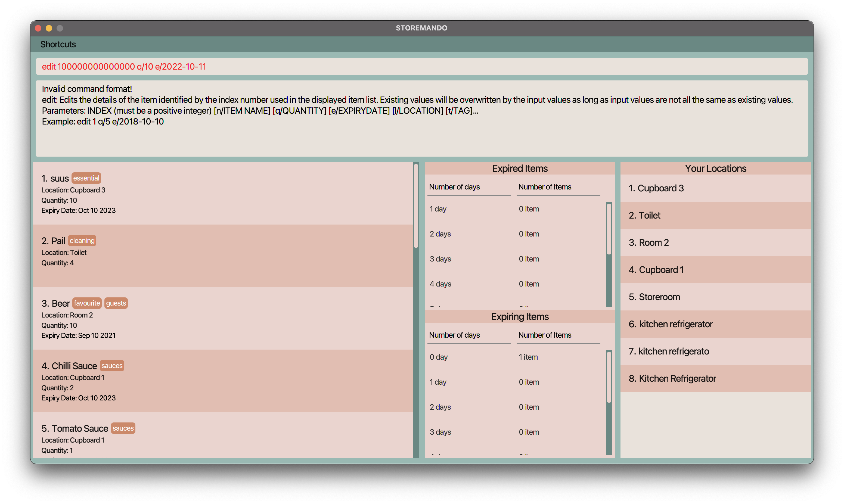This screenshot has height=504, width=844.
Task: Click on the Shortcuts section header
Action: click(58, 44)
